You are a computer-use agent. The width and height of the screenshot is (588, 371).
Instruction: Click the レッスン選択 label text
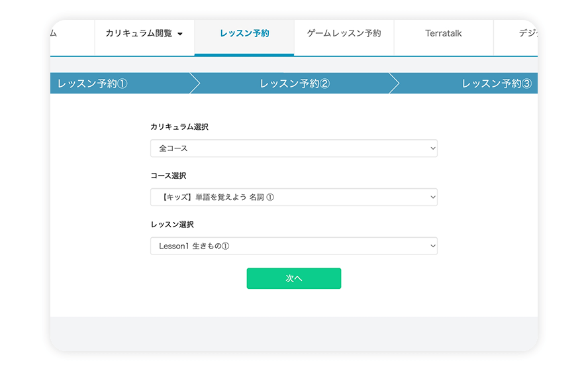point(172,225)
